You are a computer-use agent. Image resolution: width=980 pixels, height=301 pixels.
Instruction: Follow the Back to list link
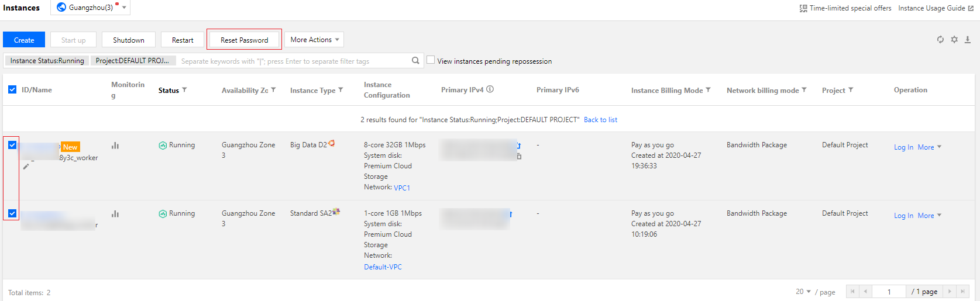pos(600,120)
